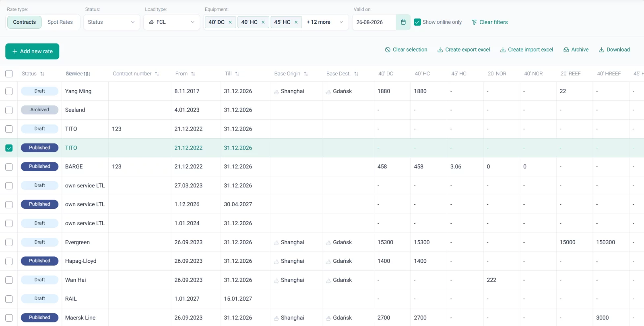Click the Valid on date field
Image resolution: width=644 pixels, height=326 pixels.
(374, 22)
